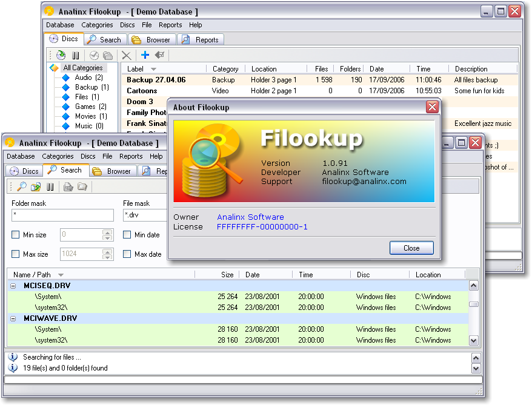Click the status log scroll down arrow
The width and height of the screenshot is (532, 405).
(476, 368)
